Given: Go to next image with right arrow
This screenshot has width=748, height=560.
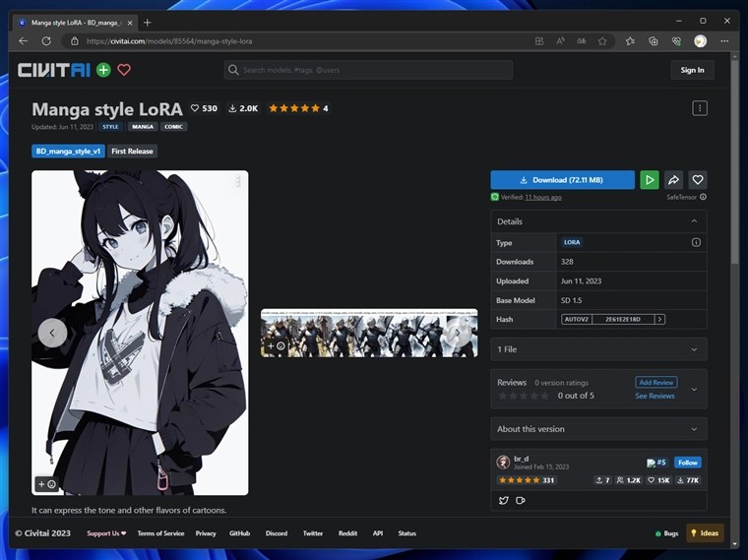Looking at the screenshot, I should [457, 333].
